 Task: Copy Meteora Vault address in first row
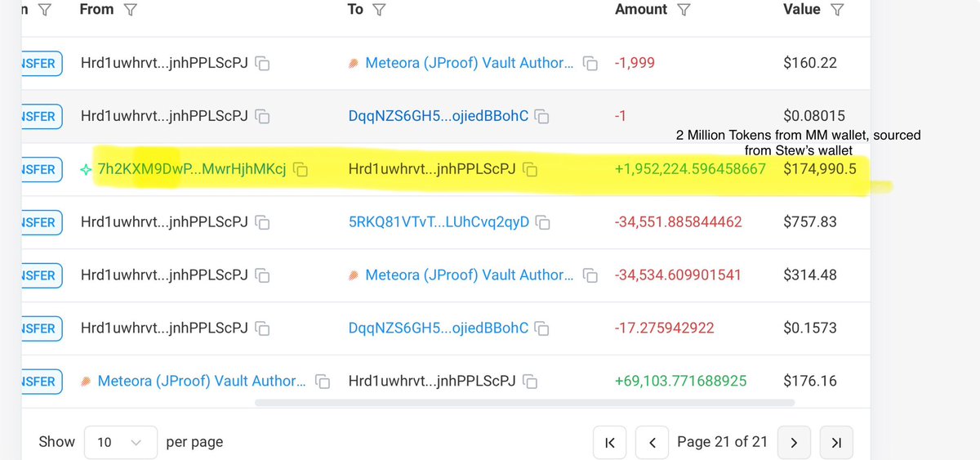click(x=590, y=64)
